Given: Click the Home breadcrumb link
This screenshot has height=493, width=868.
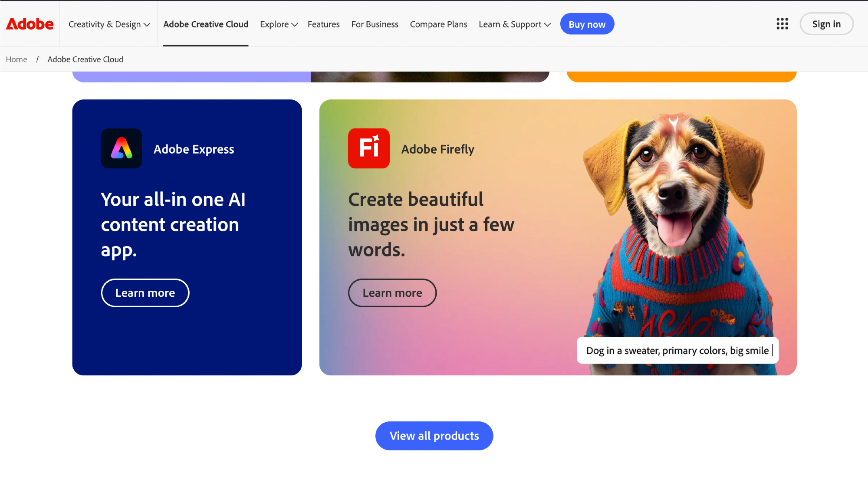Looking at the screenshot, I should (x=16, y=59).
